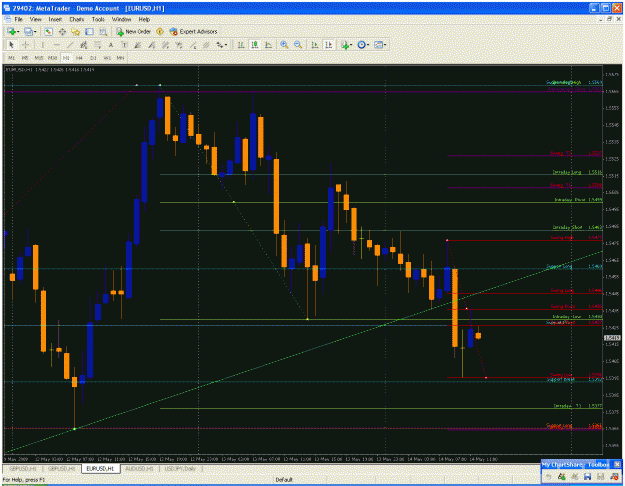Click the Default profile status text
This screenshot has height=486, width=625.
pos(284,480)
